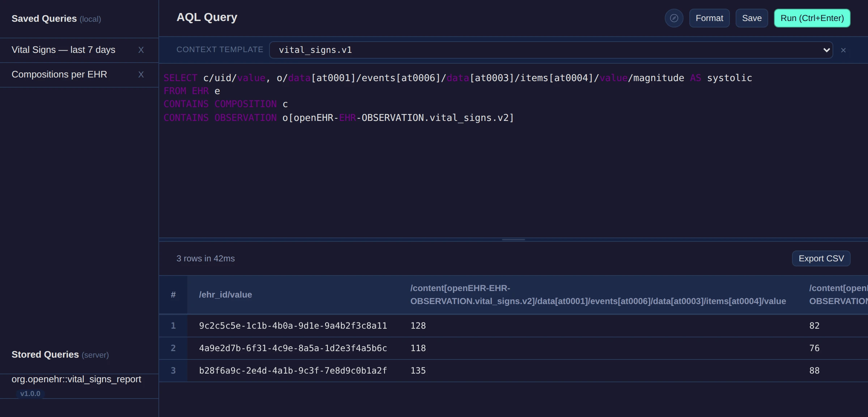Select EHR id 4a9e2d7b-6f31-4c9e-8a5a-1d2e3f4a5b6c
This screenshot has height=417, width=868.
click(293, 348)
